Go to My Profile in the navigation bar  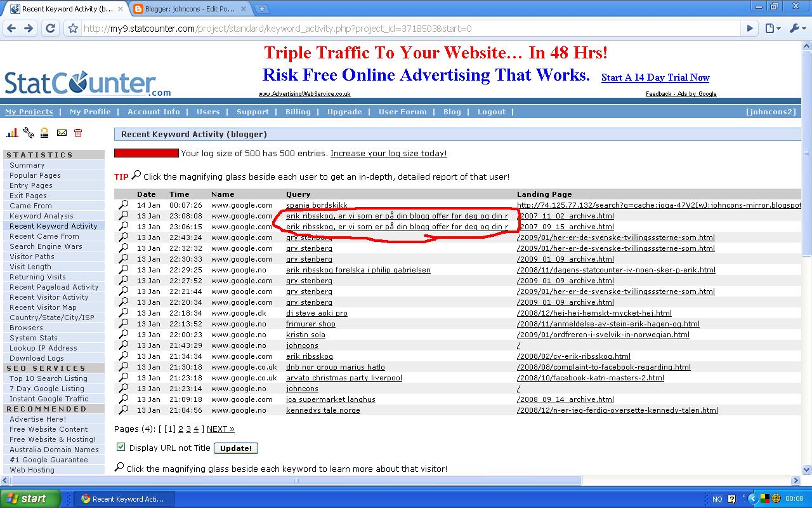90,112
